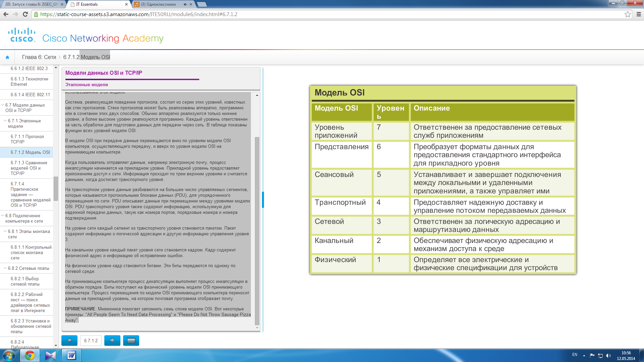The width and height of the screenshot is (644, 362).
Task: Open a new browser tab
Action: pyautogui.click(x=202, y=4)
